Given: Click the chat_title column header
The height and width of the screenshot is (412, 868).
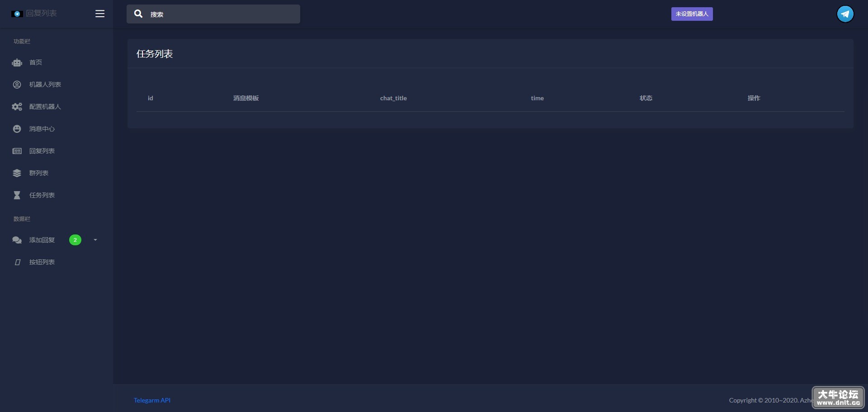Looking at the screenshot, I should [x=393, y=98].
